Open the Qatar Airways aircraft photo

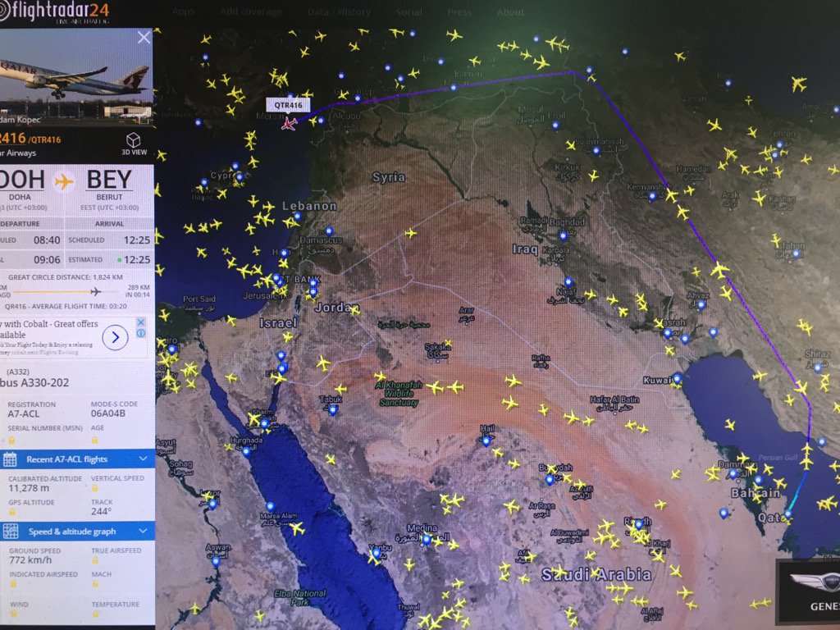76,76
